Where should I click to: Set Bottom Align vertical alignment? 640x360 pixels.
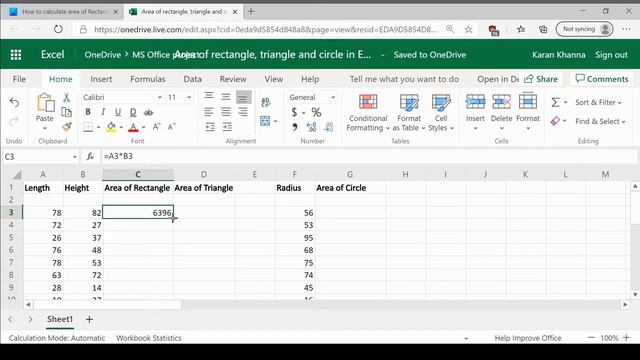click(x=243, y=97)
